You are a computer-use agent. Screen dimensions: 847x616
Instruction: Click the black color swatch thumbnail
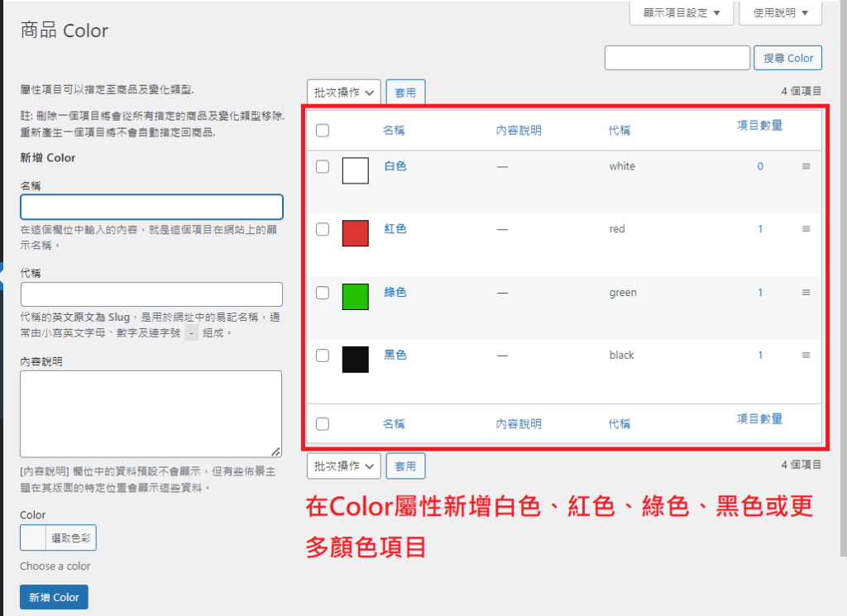point(355,359)
